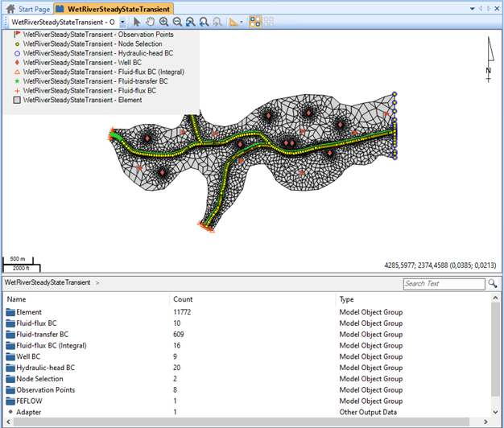
Task: Expand the breadcrumb chevron arrow
Action: coord(97,283)
